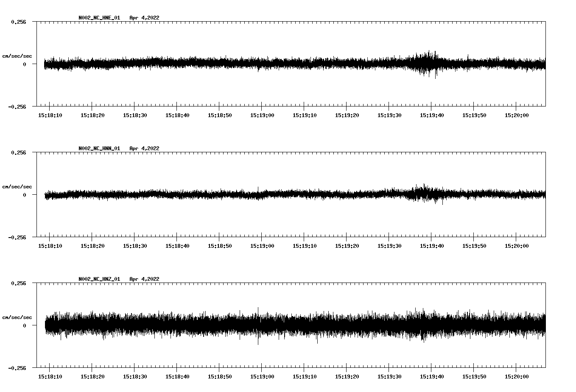Click the 15:19:00 time label under HNZ plot
Viewport: 576px width, 392px height.
(262, 376)
